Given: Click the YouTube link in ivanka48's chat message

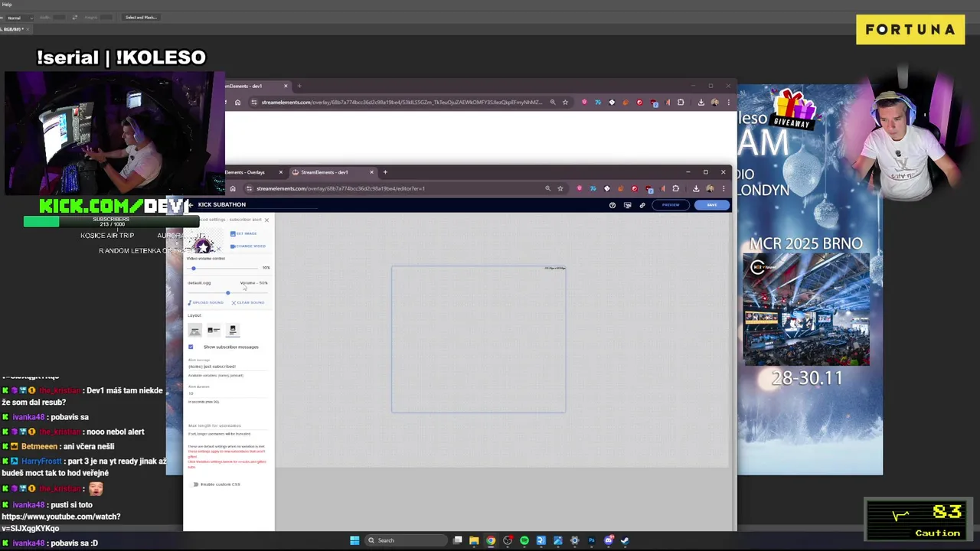Looking at the screenshot, I should (60, 522).
